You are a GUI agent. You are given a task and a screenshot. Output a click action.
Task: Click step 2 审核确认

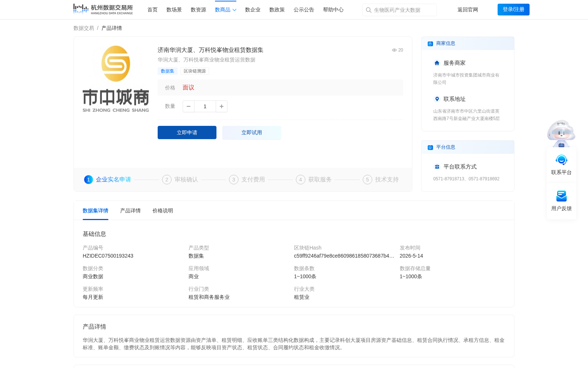coord(180,180)
